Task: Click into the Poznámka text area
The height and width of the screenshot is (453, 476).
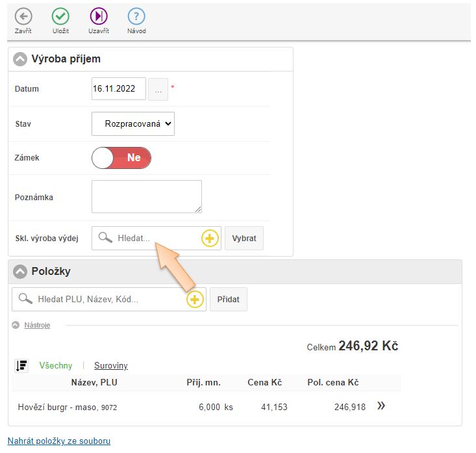Action: 147,197
